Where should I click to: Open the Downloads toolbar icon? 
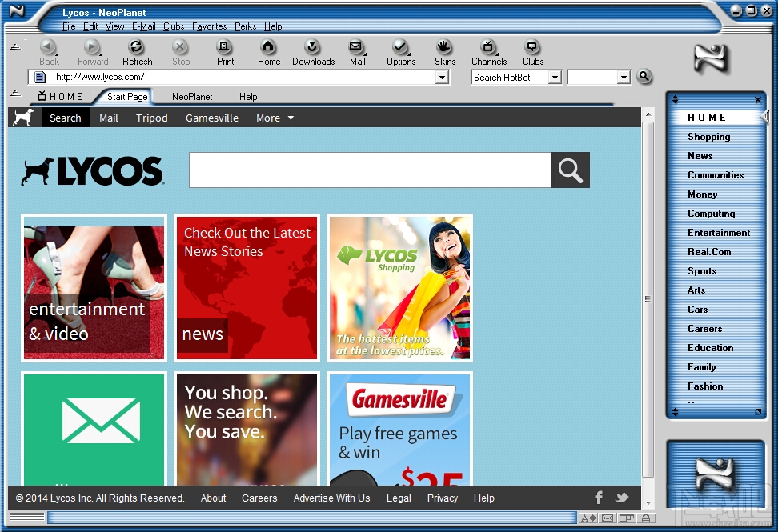tap(313, 47)
